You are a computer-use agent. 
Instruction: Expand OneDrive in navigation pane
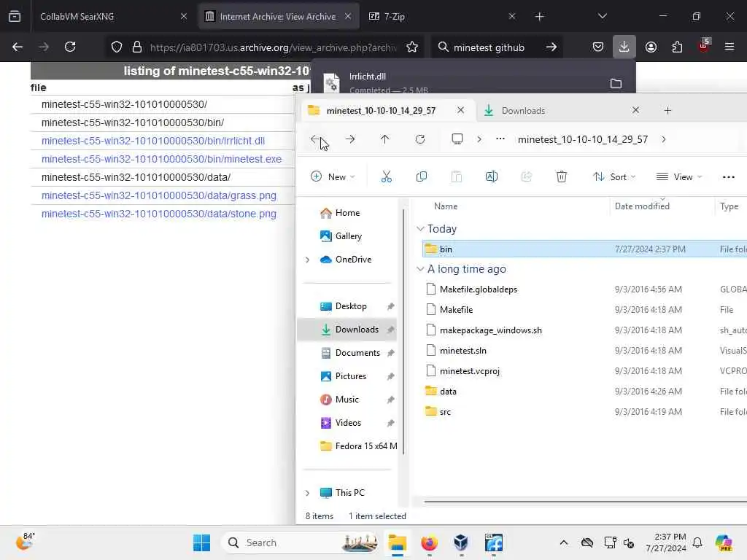pos(308,260)
